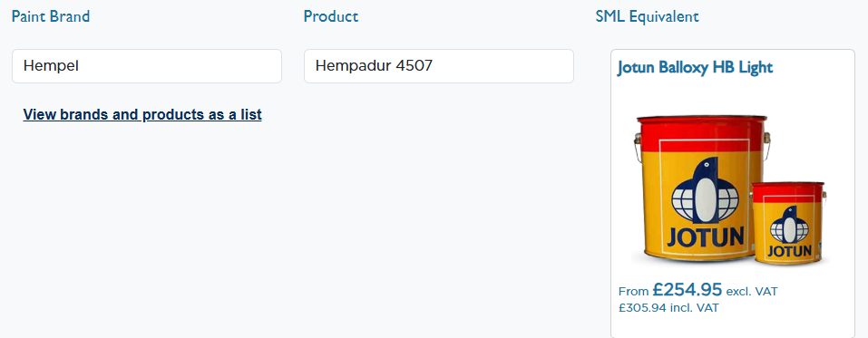Select the SML Equivalent heading
The image size is (868, 338).
[x=647, y=16]
